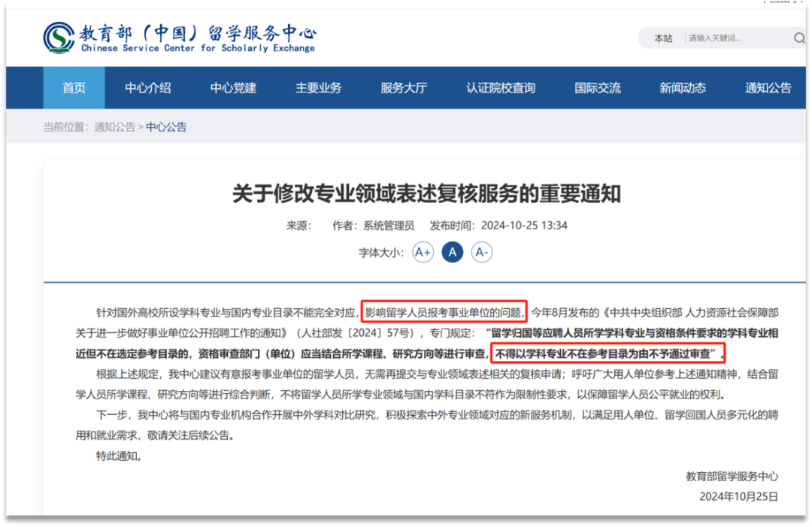The height and width of the screenshot is (527, 812).
Task: Select 中心党建 in the navigation bar
Action: 233,88
